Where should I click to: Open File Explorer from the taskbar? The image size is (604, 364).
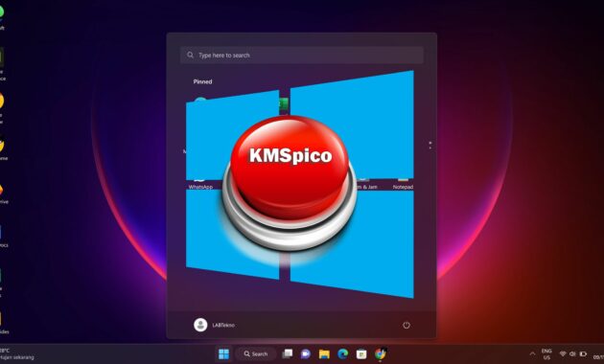[x=324, y=354]
